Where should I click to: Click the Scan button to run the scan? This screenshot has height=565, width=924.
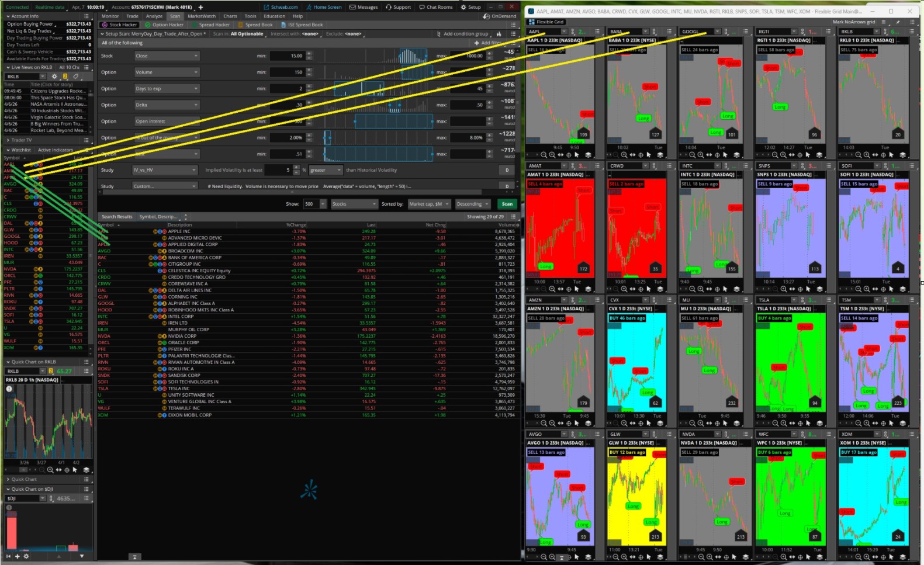(507, 204)
